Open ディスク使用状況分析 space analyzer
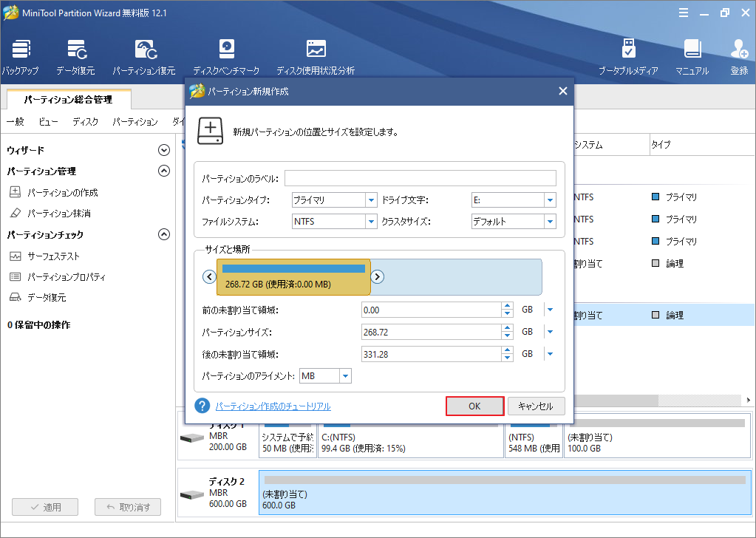Screen dimensions: 756x538 316,57
